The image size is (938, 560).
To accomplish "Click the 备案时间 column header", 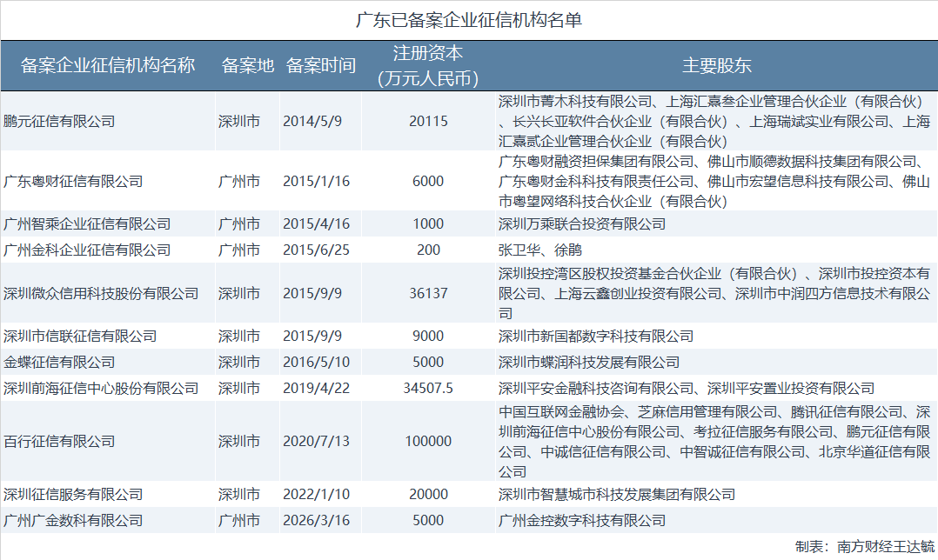I will 321,65.
